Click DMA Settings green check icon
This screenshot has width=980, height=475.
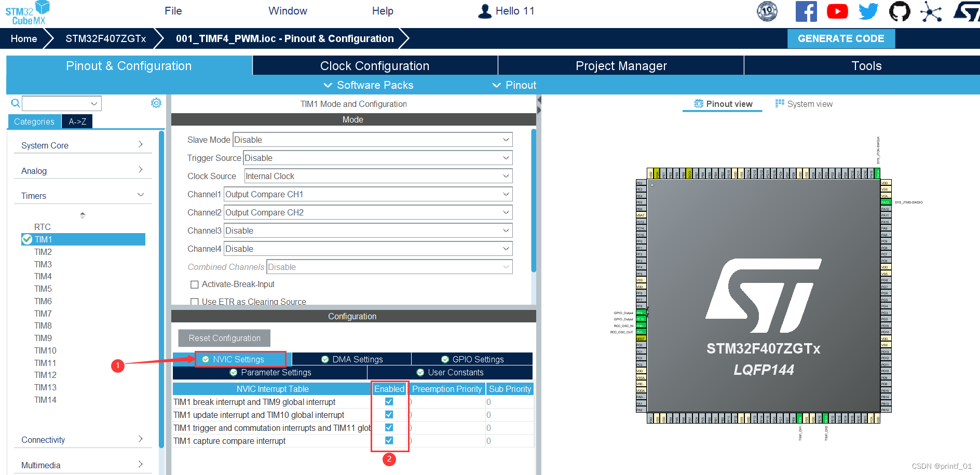[325, 359]
